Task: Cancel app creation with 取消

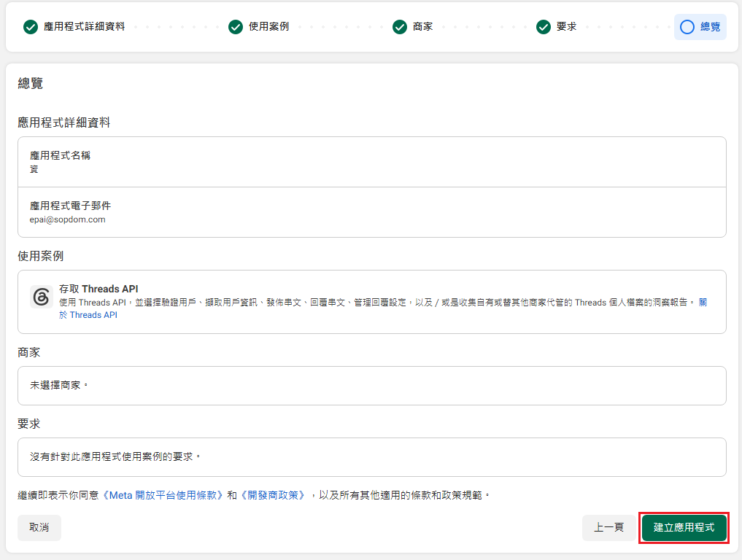Action: click(x=39, y=527)
